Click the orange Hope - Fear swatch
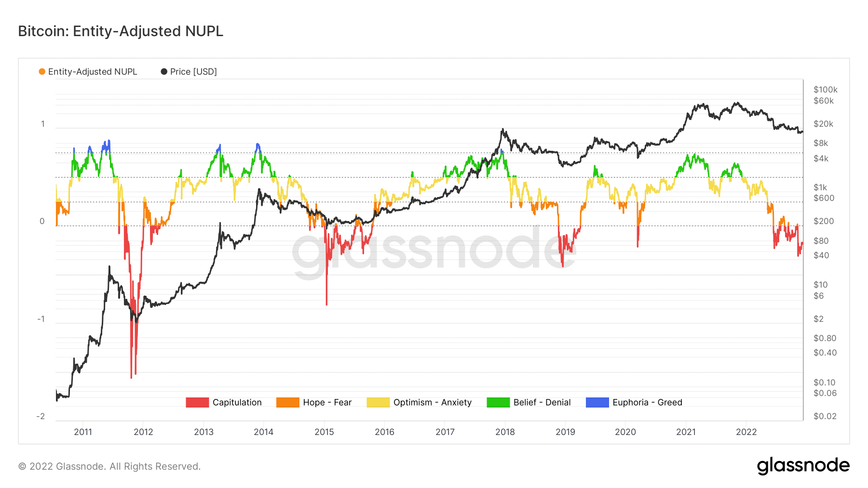 click(288, 402)
